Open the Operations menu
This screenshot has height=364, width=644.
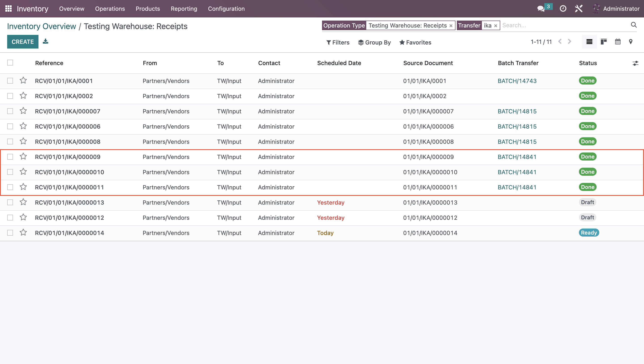110,9
